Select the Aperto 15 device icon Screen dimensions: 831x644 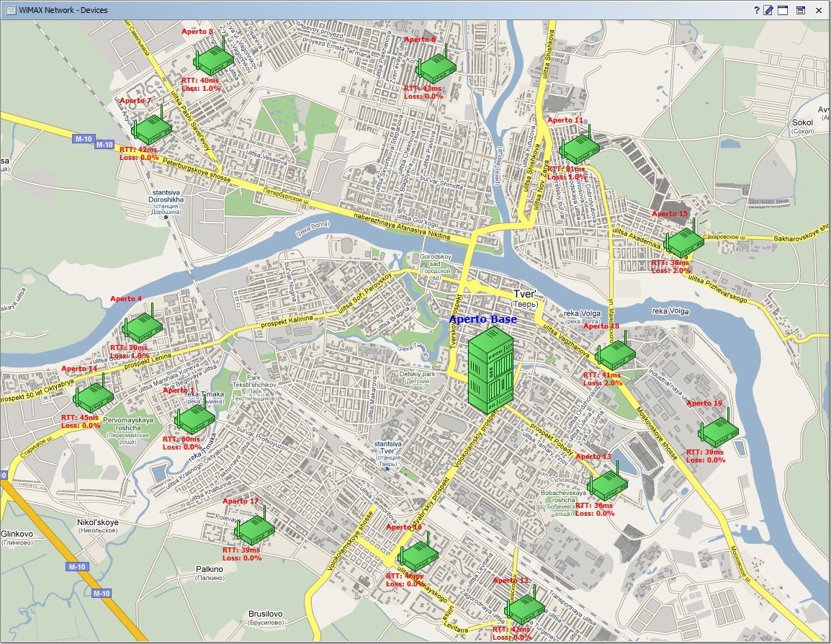click(683, 239)
